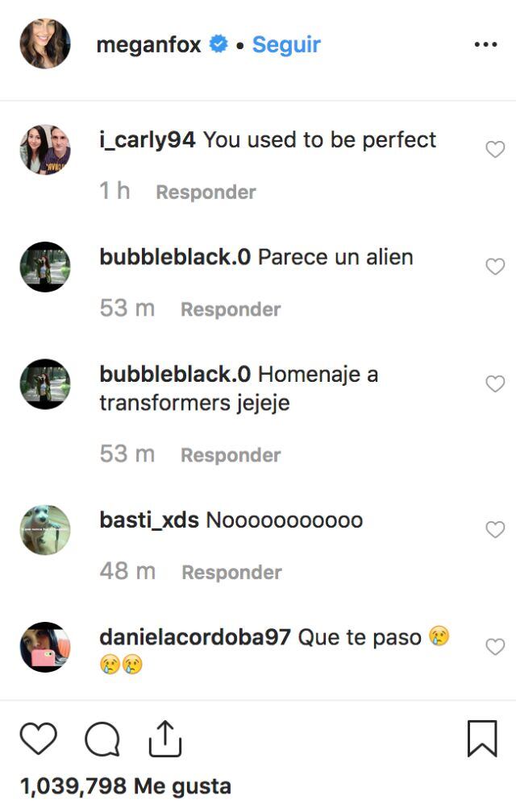Viewport: 516px width, 812px height.
Task: Follow meganfox via Seguir link
Action: (x=286, y=45)
